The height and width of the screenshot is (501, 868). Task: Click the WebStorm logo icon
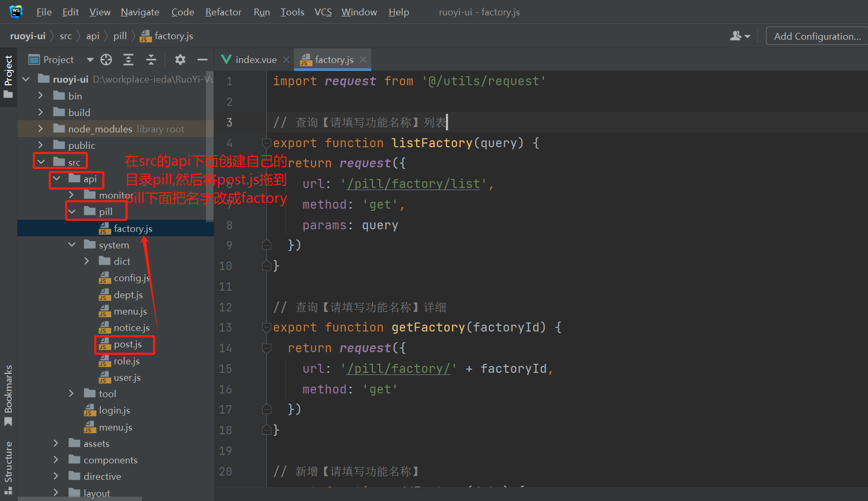click(x=16, y=11)
